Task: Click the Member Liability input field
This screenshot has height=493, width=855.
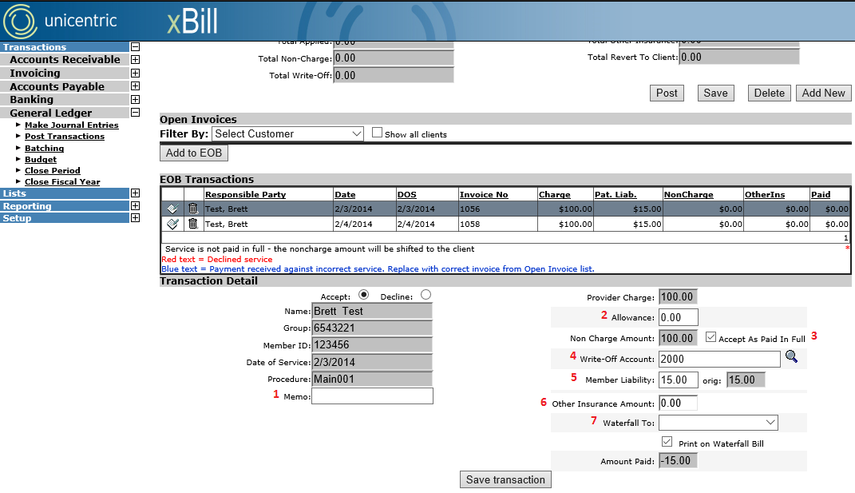Action: pyautogui.click(x=678, y=380)
